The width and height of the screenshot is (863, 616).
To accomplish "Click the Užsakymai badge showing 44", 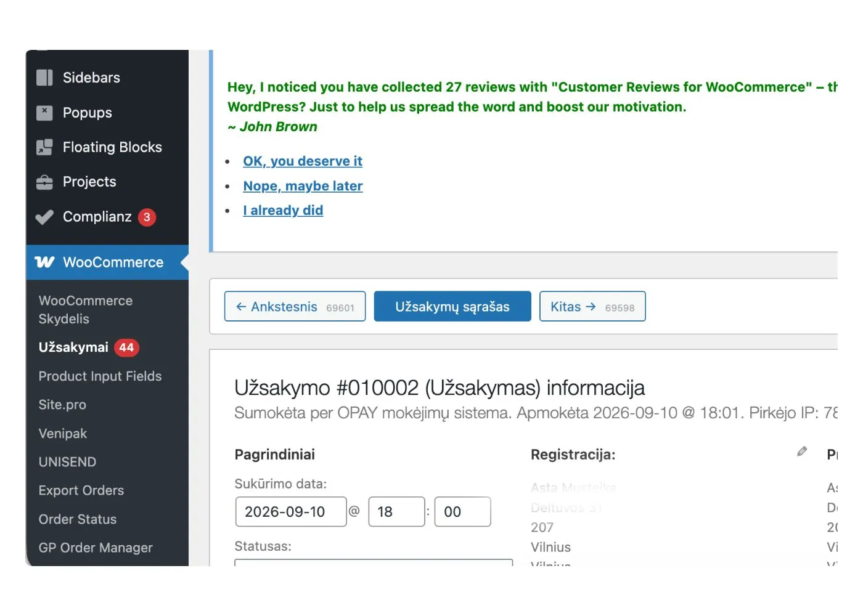I will point(126,347).
